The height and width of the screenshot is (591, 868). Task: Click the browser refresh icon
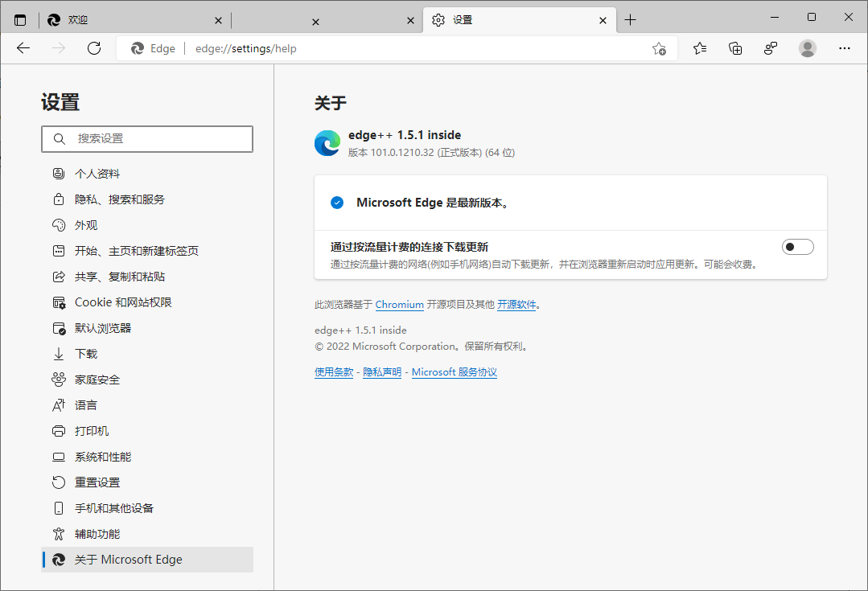(94, 48)
